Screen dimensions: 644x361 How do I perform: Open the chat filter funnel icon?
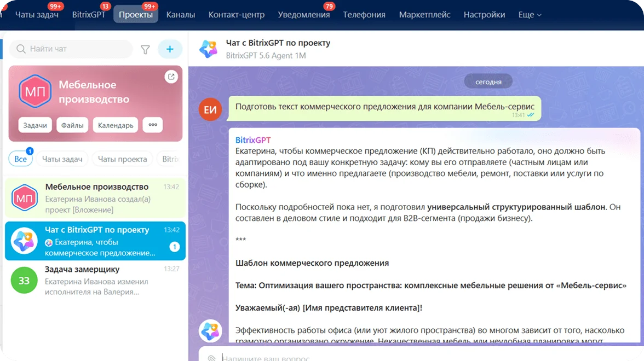click(146, 50)
